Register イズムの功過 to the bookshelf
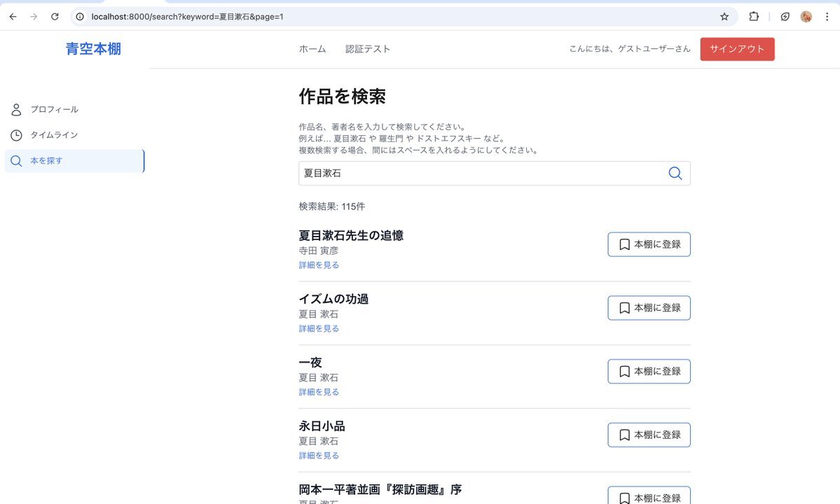This screenshot has width=840, height=504. tap(649, 308)
